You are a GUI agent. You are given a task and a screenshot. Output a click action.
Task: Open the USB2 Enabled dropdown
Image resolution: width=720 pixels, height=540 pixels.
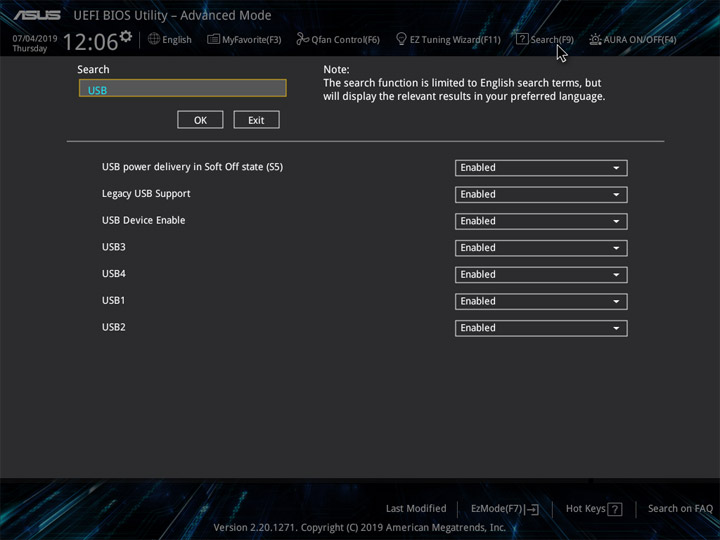541,328
